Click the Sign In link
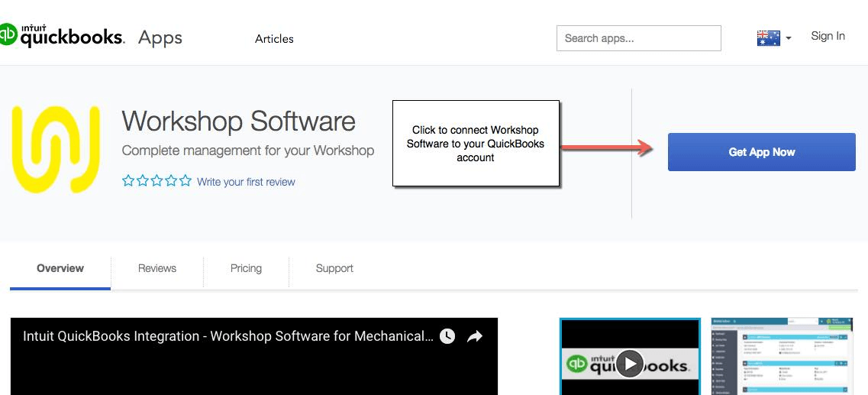 pyautogui.click(x=828, y=36)
